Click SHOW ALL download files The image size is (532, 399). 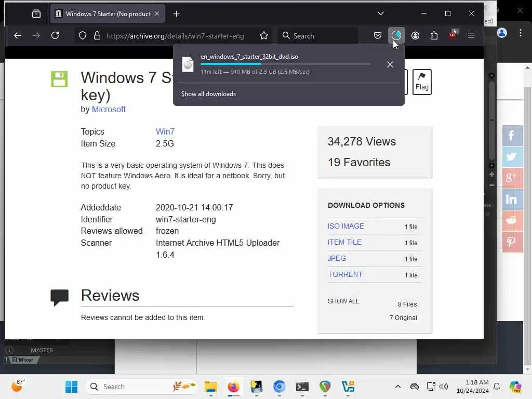pos(343,301)
